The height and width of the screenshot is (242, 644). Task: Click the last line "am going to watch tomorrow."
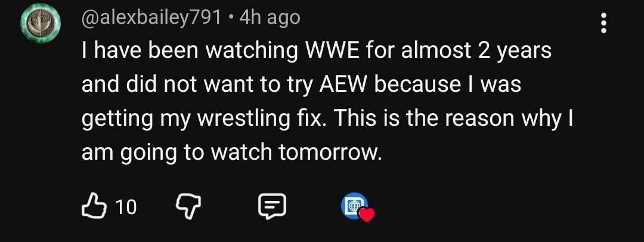[x=231, y=153]
